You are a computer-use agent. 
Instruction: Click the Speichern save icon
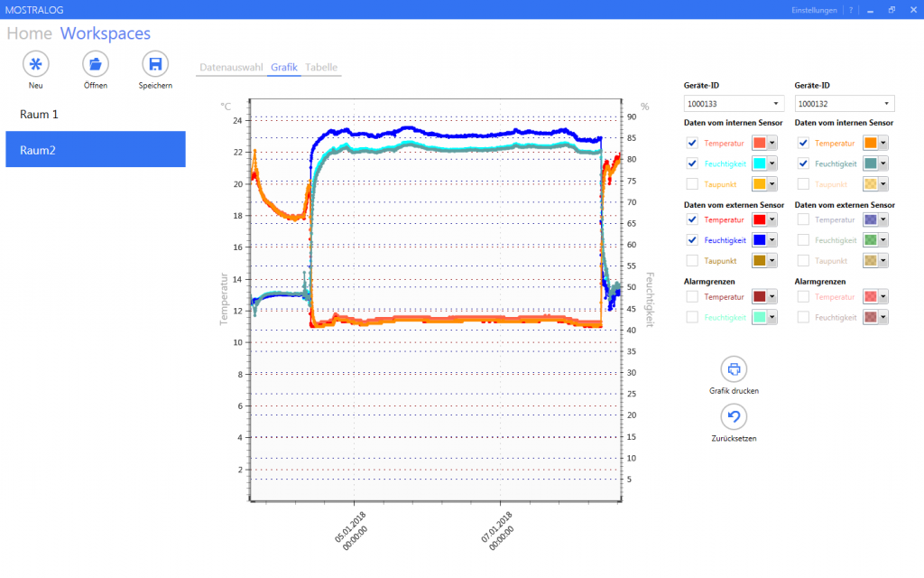tap(155, 64)
